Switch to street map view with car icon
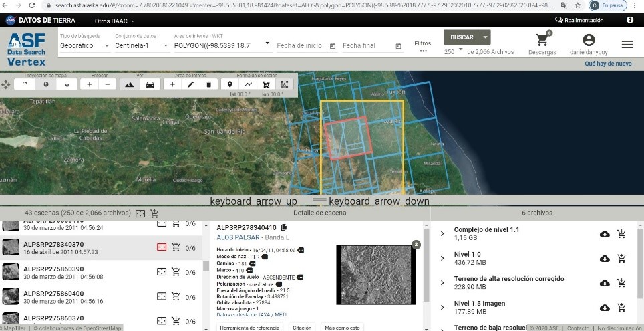 click(x=150, y=84)
